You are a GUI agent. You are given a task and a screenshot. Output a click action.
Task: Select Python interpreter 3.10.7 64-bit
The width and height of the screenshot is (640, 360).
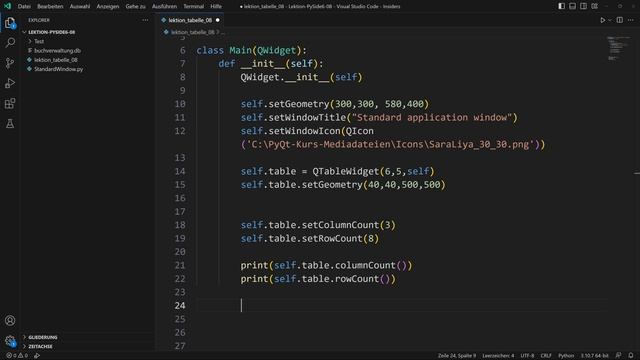point(594,356)
